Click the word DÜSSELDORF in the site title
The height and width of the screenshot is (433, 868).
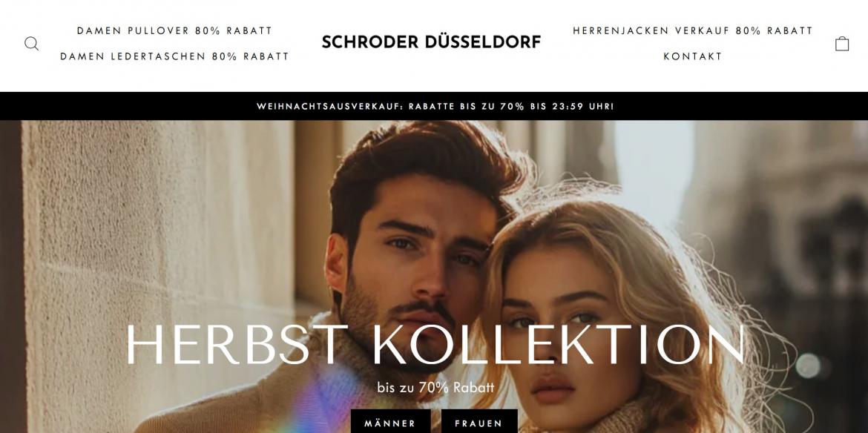(483, 42)
